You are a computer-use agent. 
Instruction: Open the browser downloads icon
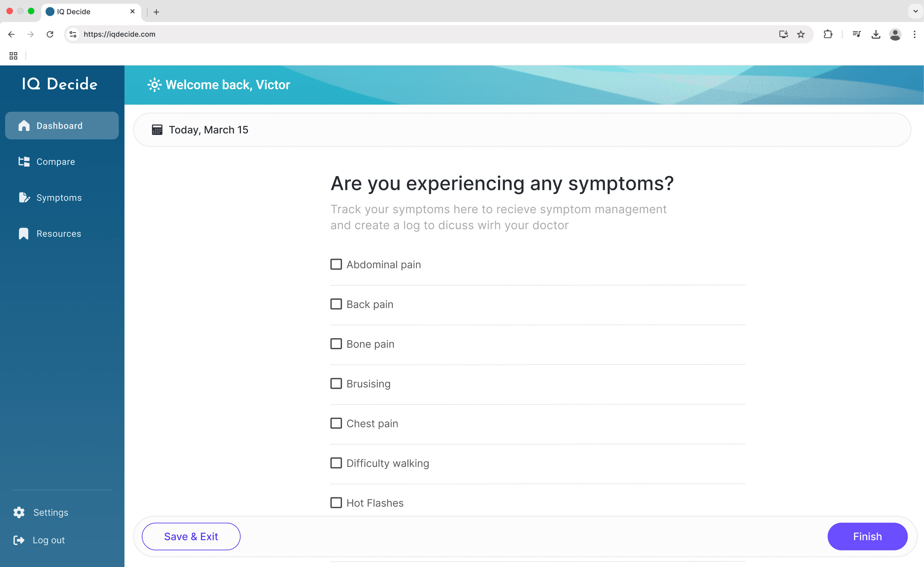[876, 35]
